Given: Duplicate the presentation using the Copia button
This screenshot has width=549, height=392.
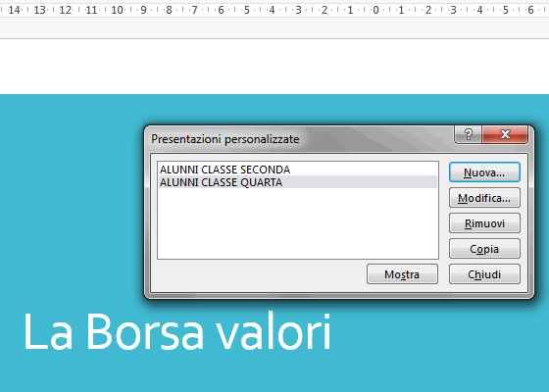Looking at the screenshot, I should [484, 249].
